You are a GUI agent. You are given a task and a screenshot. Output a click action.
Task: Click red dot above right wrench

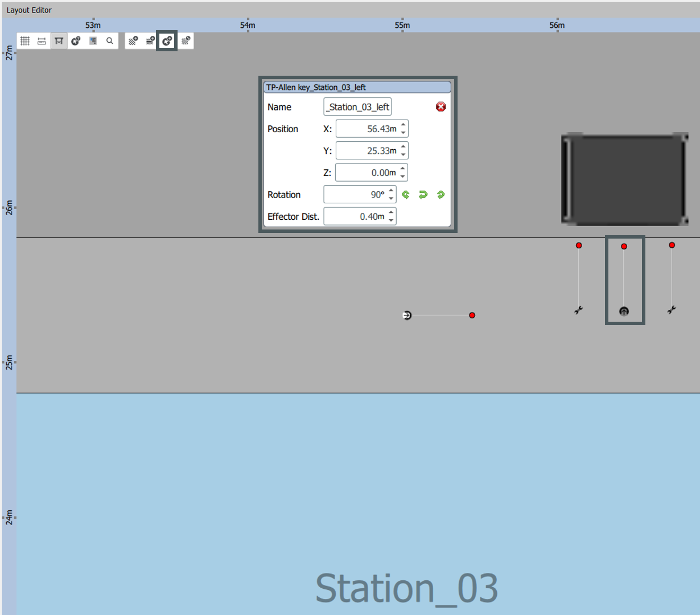pos(672,245)
